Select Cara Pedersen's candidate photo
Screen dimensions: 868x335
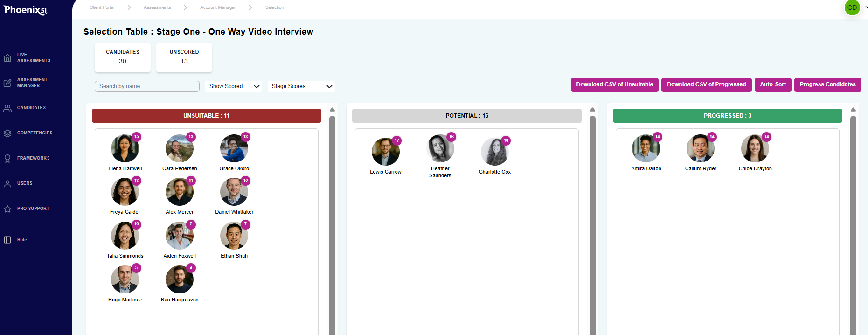point(180,148)
